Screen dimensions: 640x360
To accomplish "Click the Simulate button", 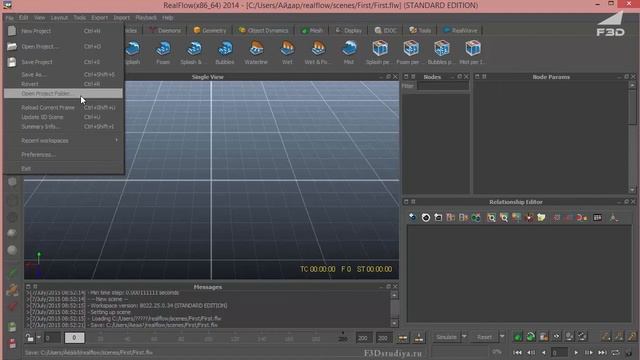I will pyautogui.click(x=447, y=337).
